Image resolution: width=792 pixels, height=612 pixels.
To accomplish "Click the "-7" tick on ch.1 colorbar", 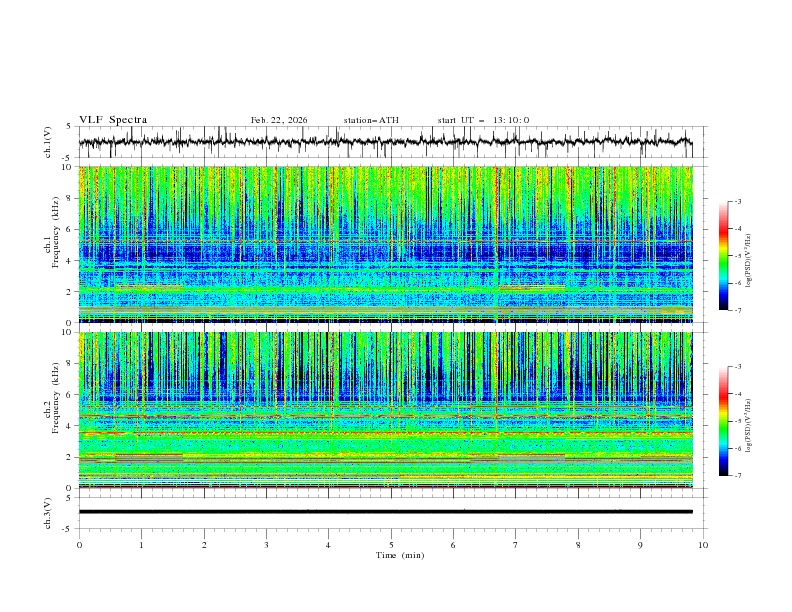I will (738, 310).
